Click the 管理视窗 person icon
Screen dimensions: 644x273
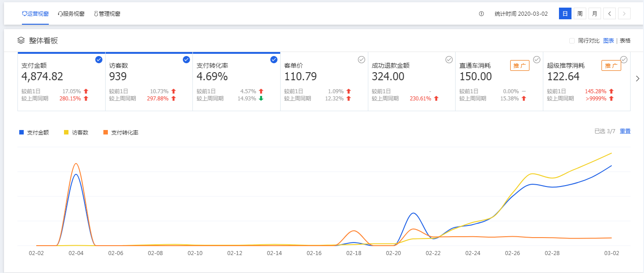click(x=96, y=14)
